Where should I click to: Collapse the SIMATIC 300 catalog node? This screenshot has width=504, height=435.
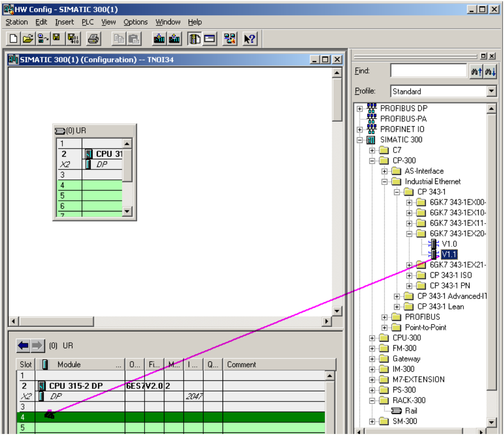pos(359,140)
